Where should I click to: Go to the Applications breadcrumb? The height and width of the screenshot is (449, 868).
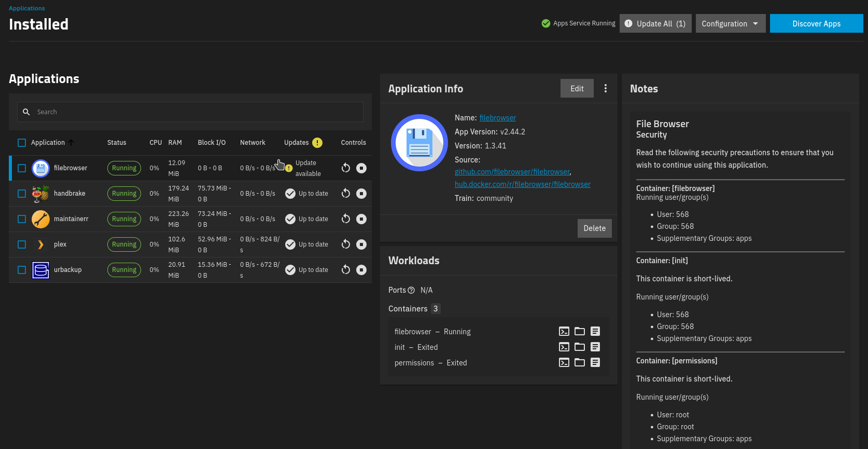(27, 8)
